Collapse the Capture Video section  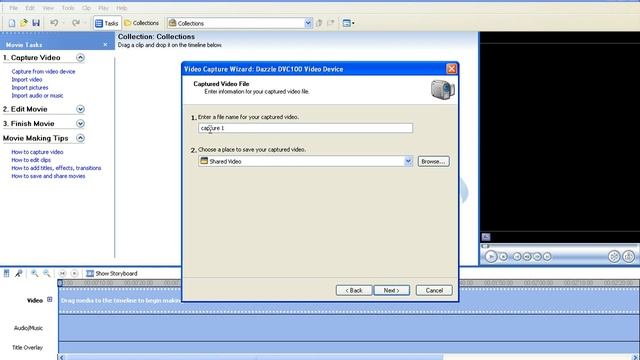click(x=80, y=58)
